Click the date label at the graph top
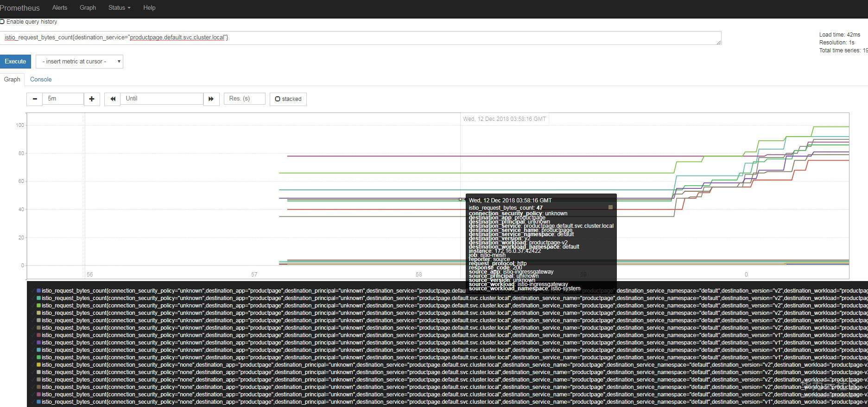868x407 pixels. (x=504, y=119)
